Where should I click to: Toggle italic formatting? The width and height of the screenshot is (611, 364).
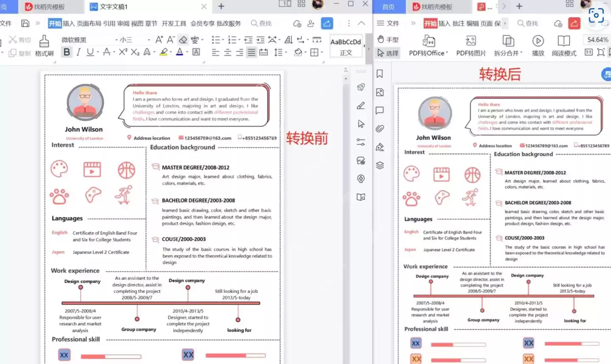pos(78,52)
